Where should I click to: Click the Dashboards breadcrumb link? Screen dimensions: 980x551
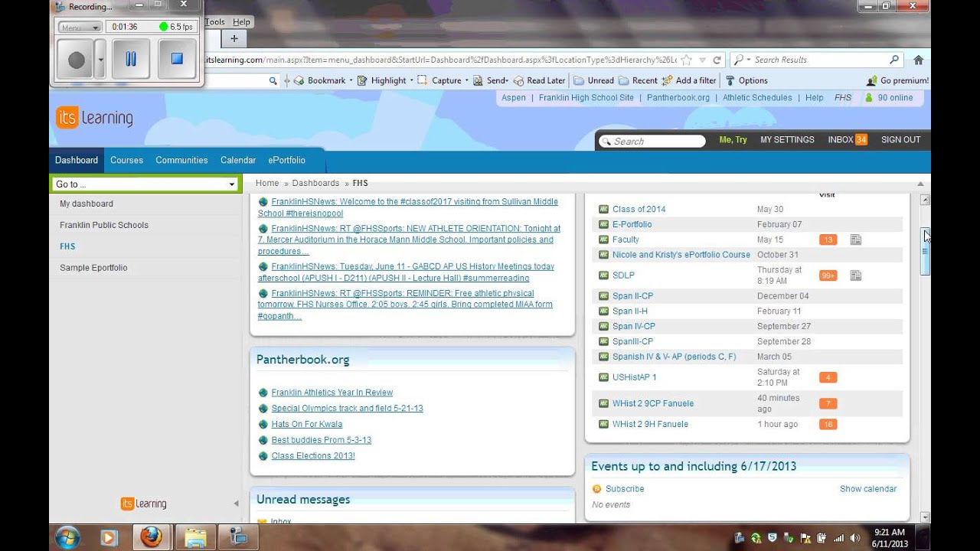[315, 183]
